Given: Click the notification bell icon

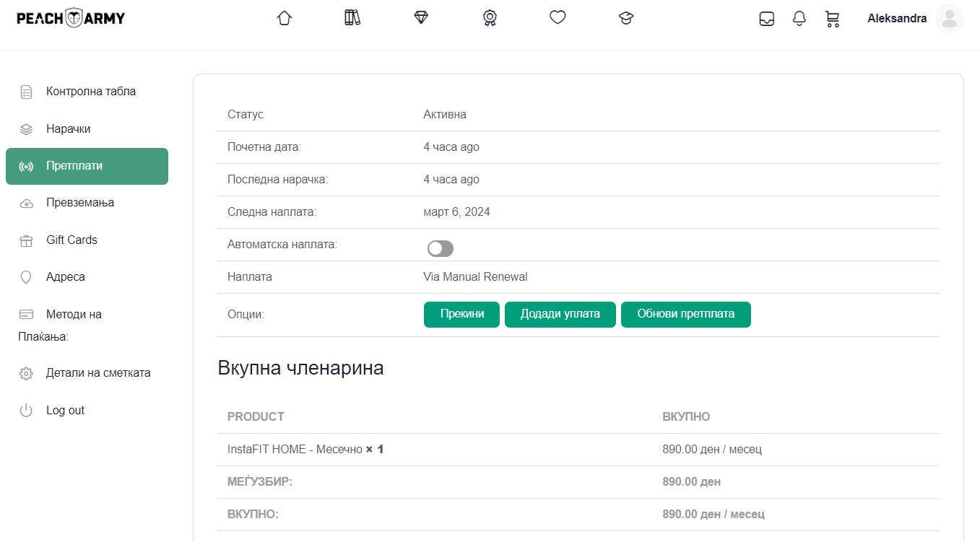Looking at the screenshot, I should [x=799, y=19].
